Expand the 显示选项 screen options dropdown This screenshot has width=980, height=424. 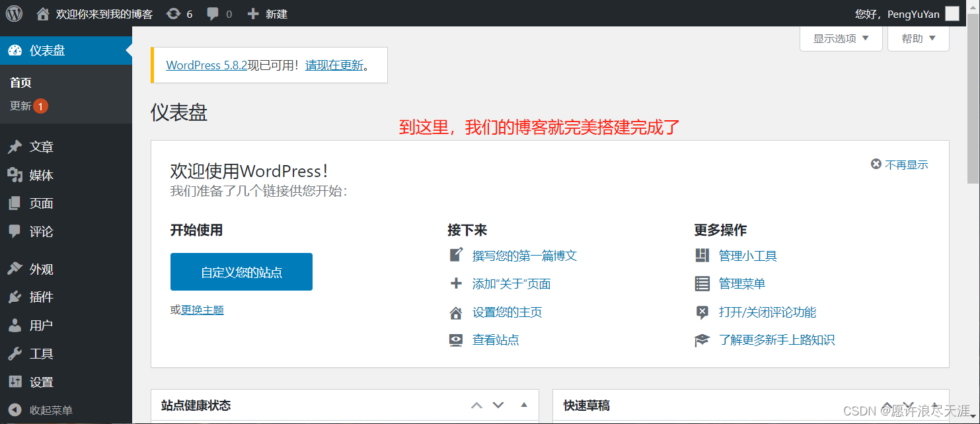point(841,38)
